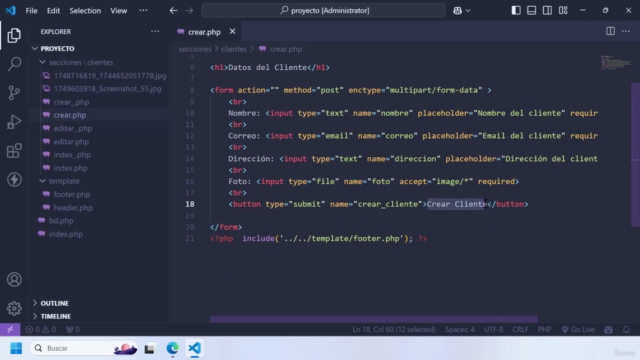Open the Windows Start menu
640x360 pixels.
click(x=16, y=348)
